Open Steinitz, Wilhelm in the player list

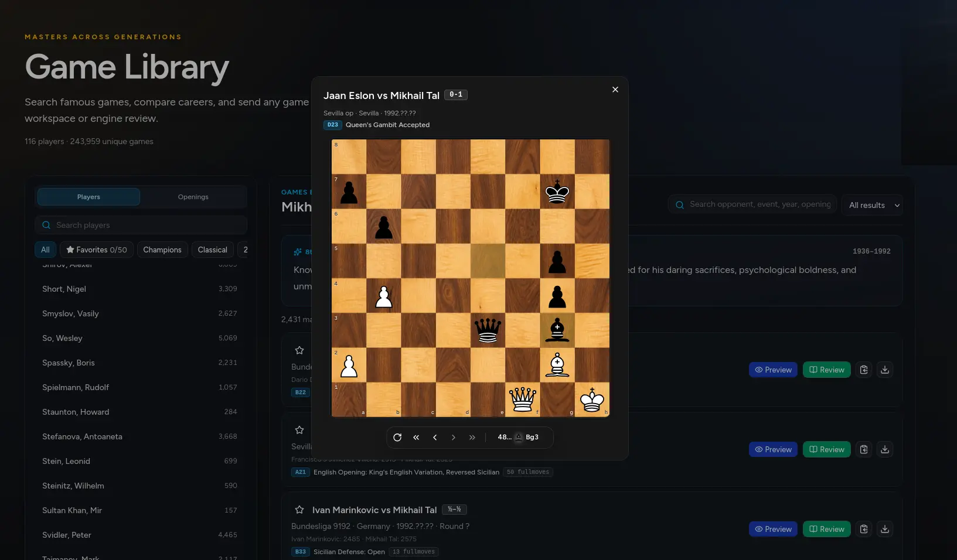(x=139, y=486)
